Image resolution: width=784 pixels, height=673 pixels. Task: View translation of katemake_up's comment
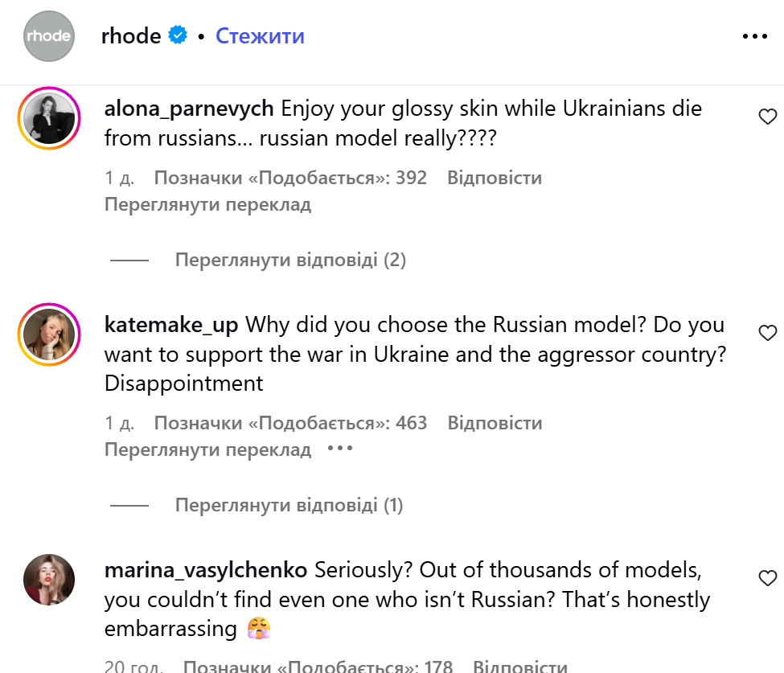[207, 450]
